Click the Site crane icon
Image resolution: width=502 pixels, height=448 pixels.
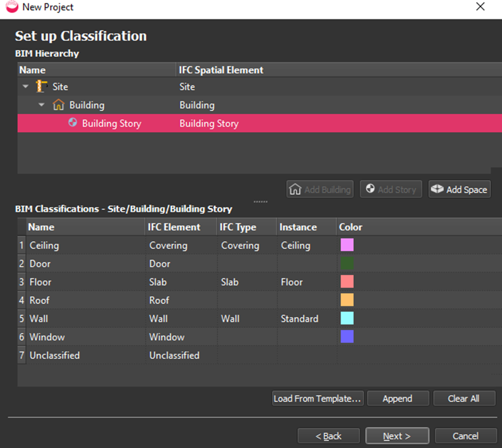coord(42,87)
